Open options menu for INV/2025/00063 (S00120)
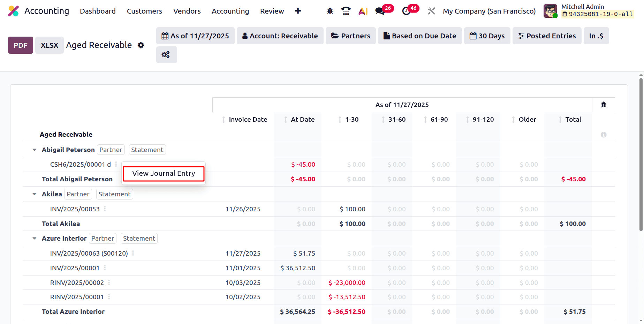Screen dimensions: 644x324 133,253
